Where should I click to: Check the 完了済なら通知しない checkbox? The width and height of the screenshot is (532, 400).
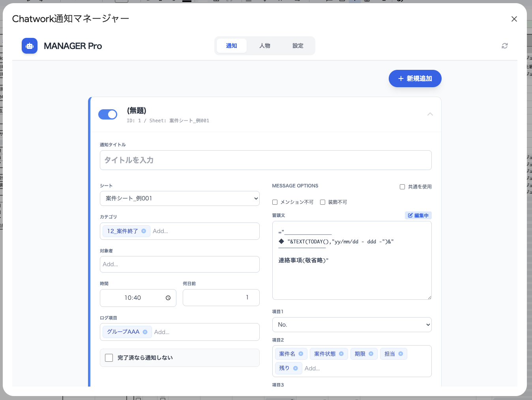tap(109, 357)
